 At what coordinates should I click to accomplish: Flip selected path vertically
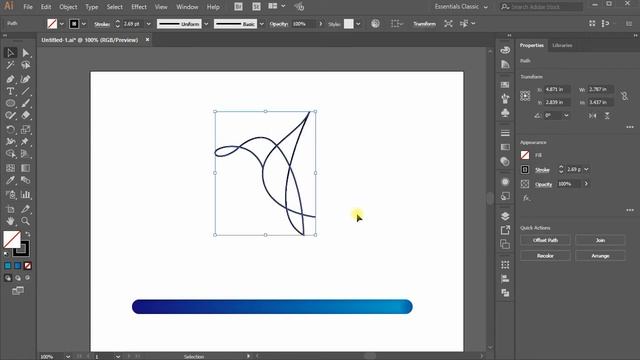pos(607,116)
